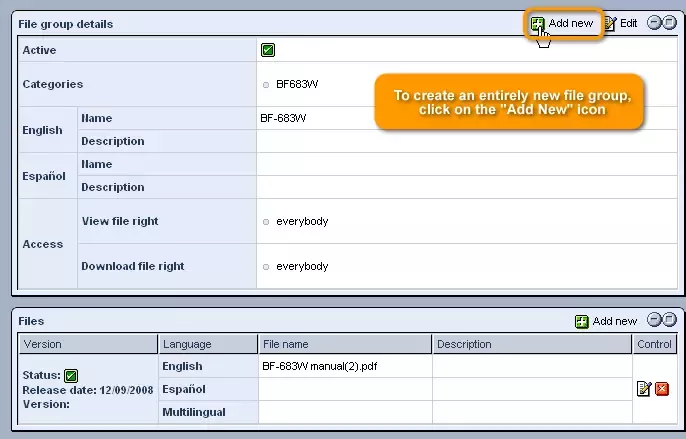Toggle the Active green checkbox
The height and width of the screenshot is (439, 686).
268,50
